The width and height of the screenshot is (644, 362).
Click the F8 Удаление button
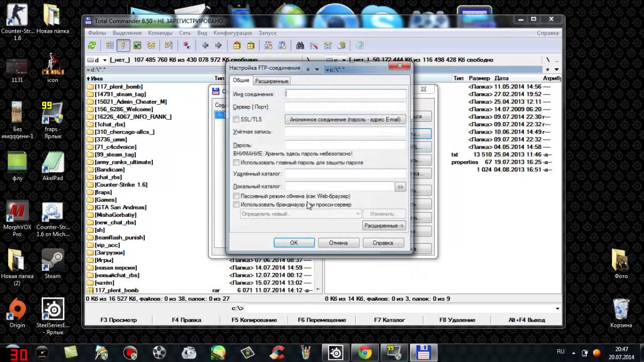(x=457, y=320)
